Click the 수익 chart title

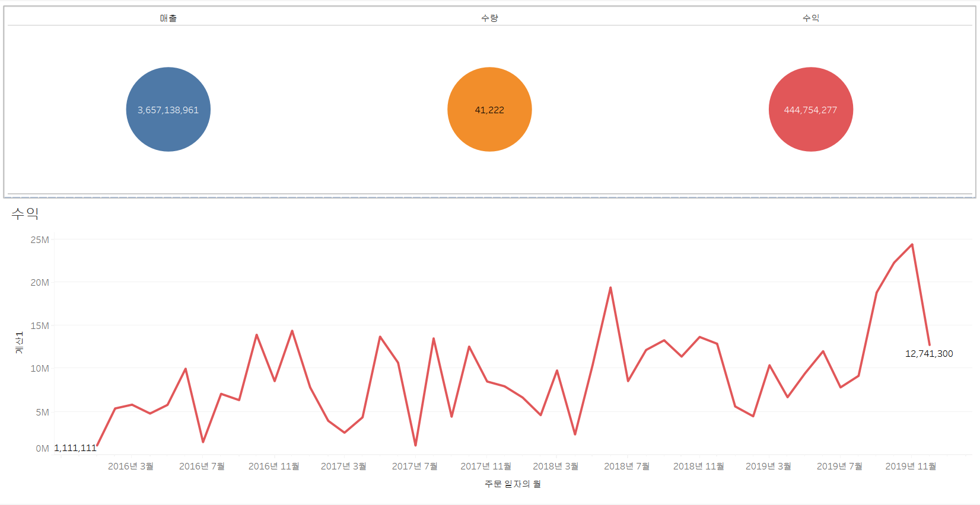(25, 213)
